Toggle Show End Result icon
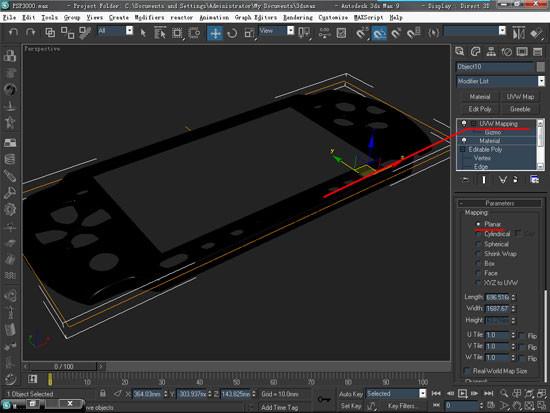Image resolution: width=550 pixels, height=413 pixels. coord(484,180)
